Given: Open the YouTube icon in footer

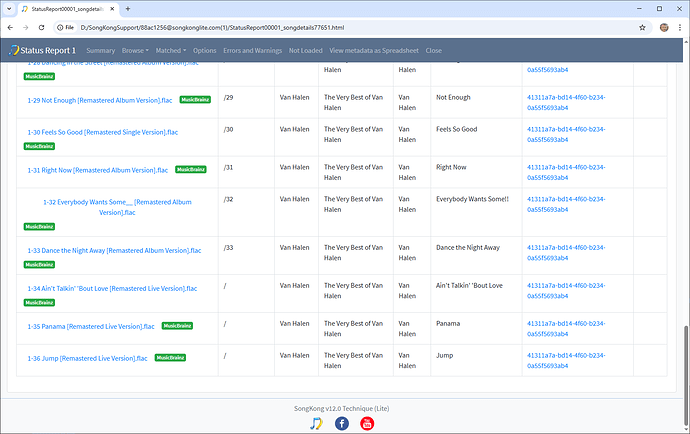Looking at the screenshot, I should 367,423.
